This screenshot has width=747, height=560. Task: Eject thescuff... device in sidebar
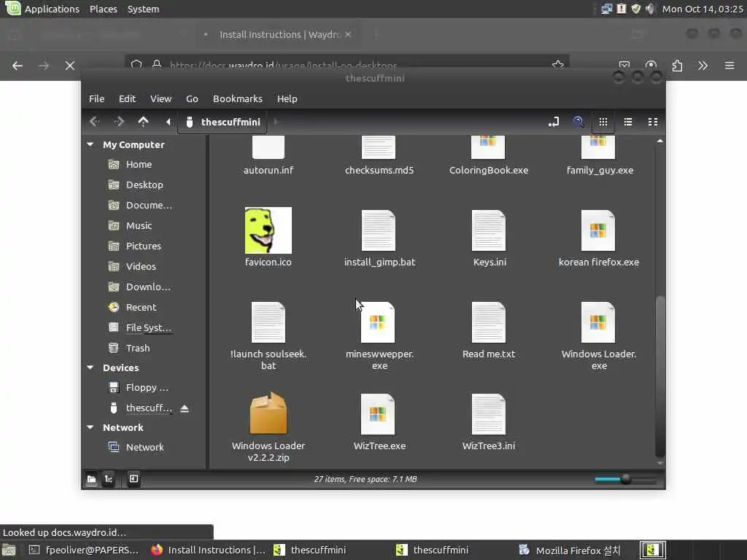coord(185,408)
